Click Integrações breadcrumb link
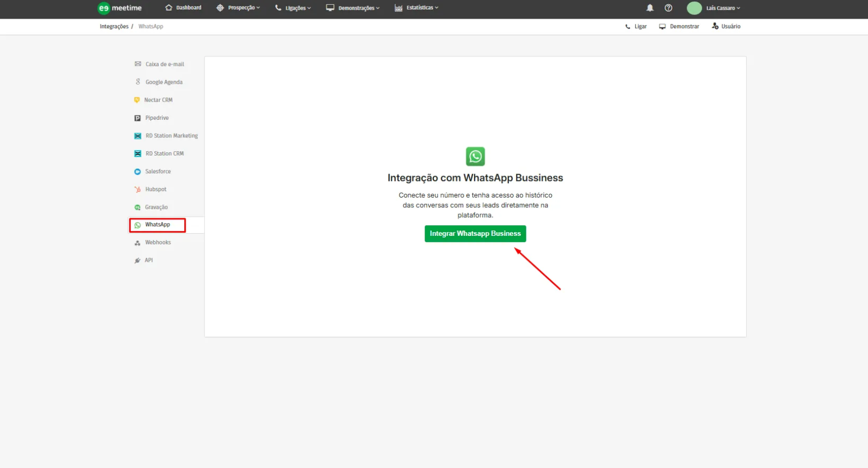This screenshot has width=868, height=468. 114,26
